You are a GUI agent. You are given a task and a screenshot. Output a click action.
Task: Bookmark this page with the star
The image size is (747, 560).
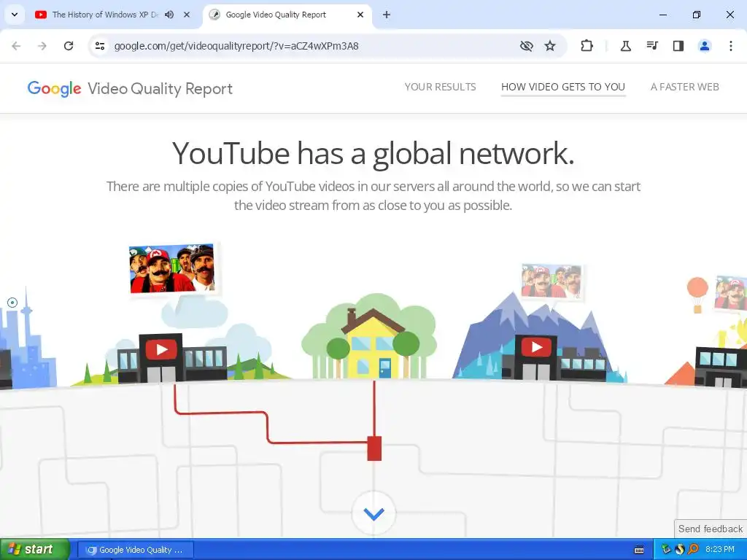tap(550, 46)
